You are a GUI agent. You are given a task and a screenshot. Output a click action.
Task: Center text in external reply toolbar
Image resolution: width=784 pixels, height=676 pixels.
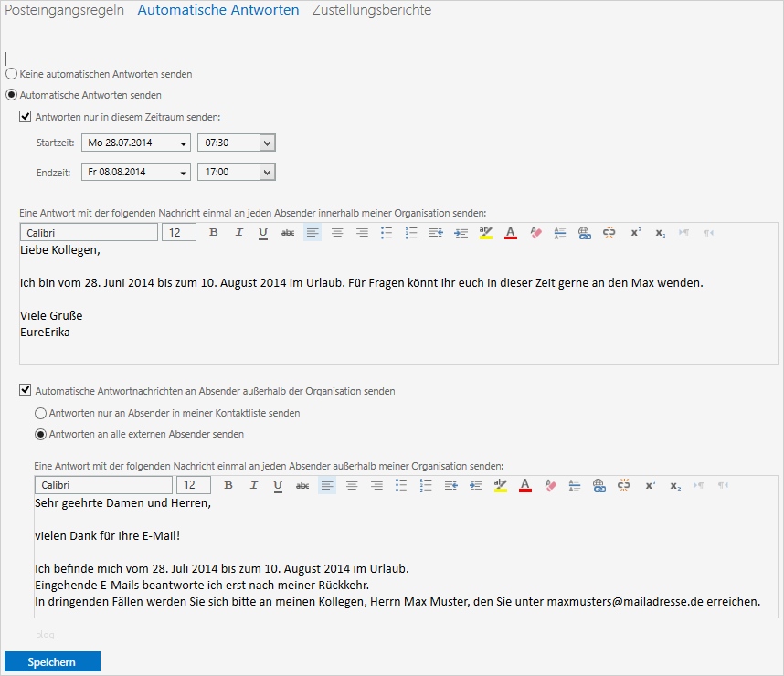coord(352,485)
